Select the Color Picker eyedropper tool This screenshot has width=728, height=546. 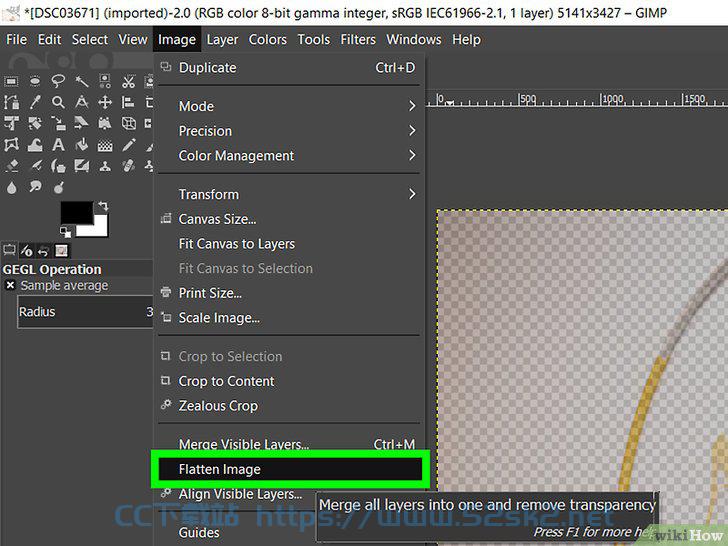pyautogui.click(x=35, y=102)
